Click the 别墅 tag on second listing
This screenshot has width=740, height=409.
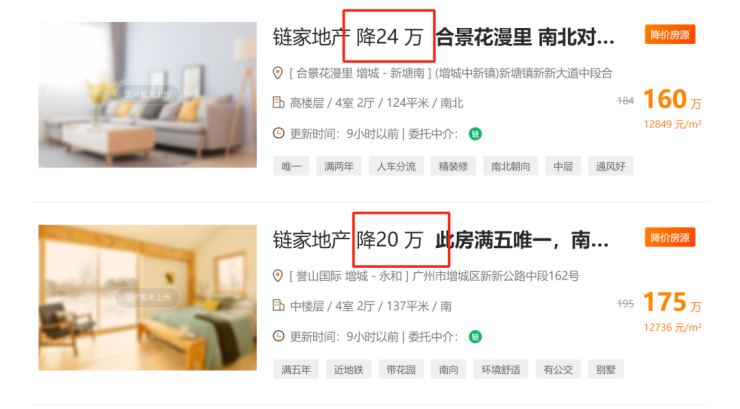[x=605, y=369]
